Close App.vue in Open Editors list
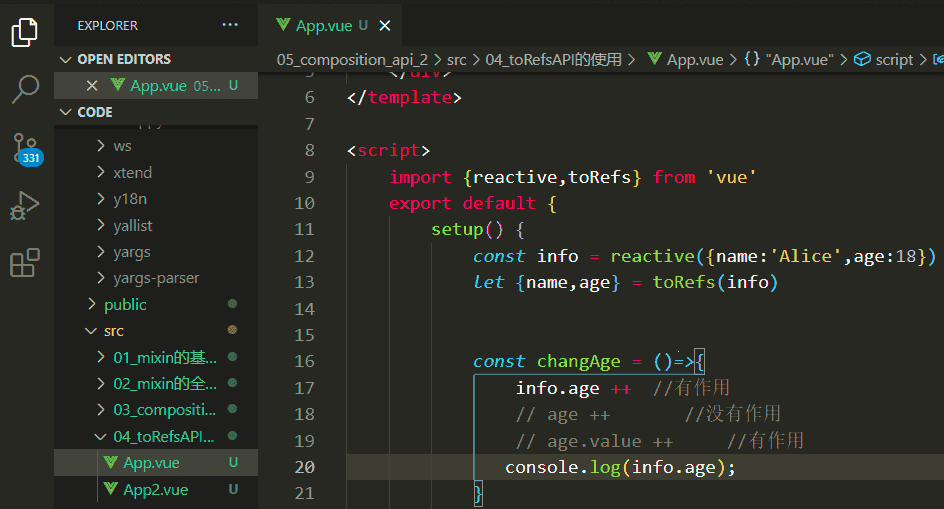 click(92, 86)
